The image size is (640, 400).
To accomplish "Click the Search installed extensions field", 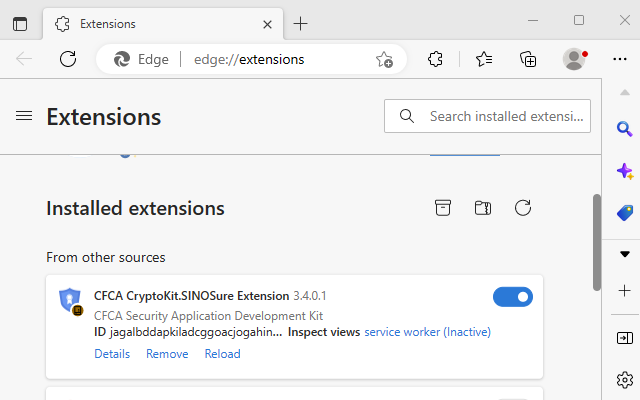I will tap(505, 116).
